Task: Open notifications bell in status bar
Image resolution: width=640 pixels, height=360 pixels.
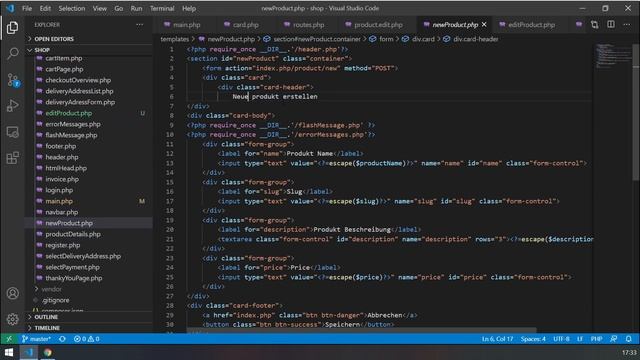Action: point(629,339)
